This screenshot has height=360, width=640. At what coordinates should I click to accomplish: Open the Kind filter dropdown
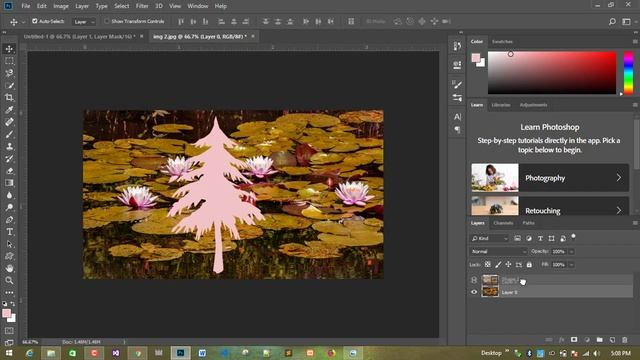490,238
